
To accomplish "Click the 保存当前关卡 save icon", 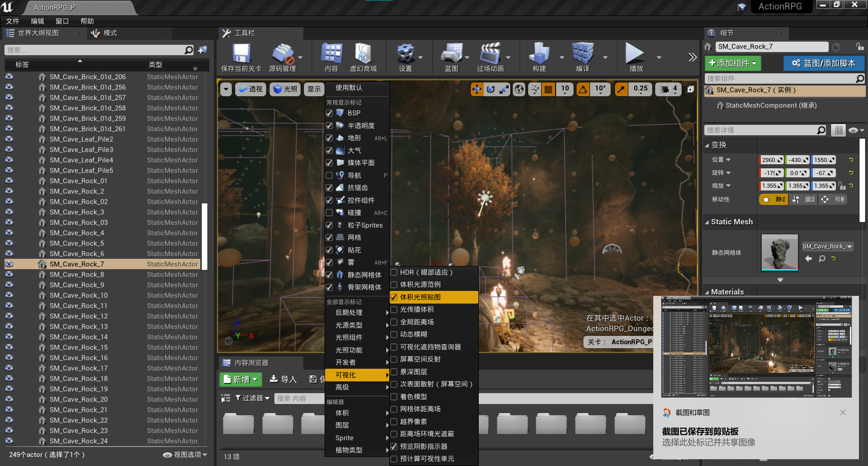I will [241, 54].
